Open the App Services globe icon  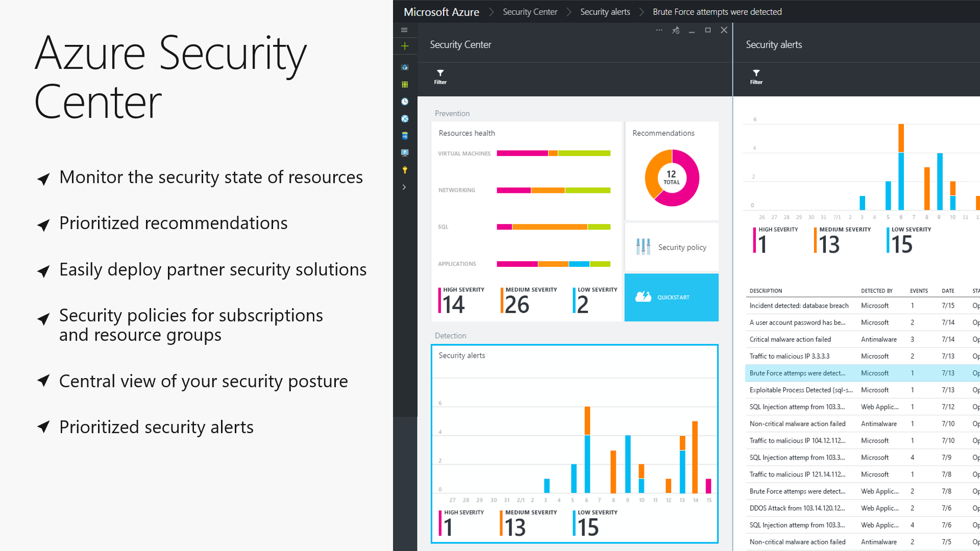pyautogui.click(x=405, y=119)
